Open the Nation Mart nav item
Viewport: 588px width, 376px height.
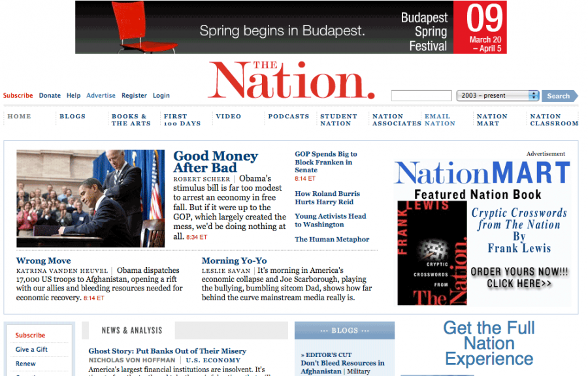pyautogui.click(x=492, y=120)
